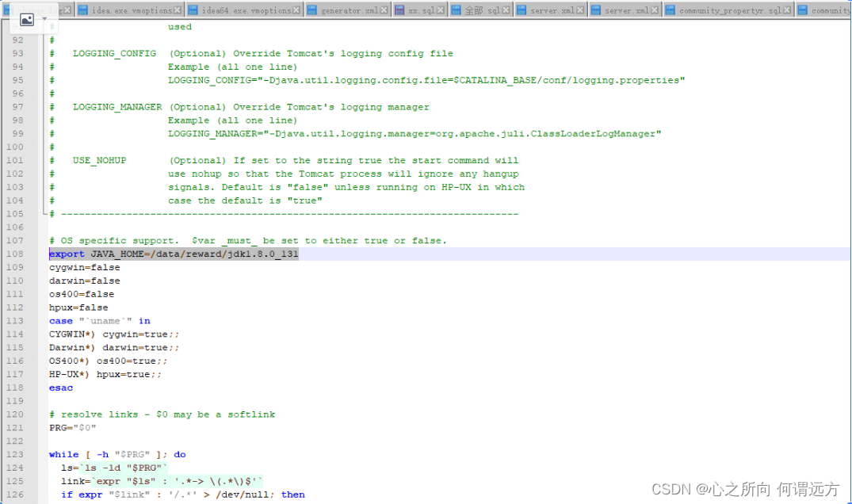Screen dimensions: 852x504
Task: Click line number 118 in the margin
Action: [x=15, y=388]
